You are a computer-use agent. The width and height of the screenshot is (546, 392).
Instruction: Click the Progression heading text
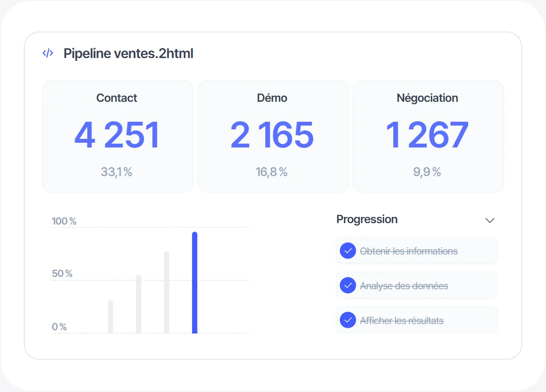click(367, 219)
